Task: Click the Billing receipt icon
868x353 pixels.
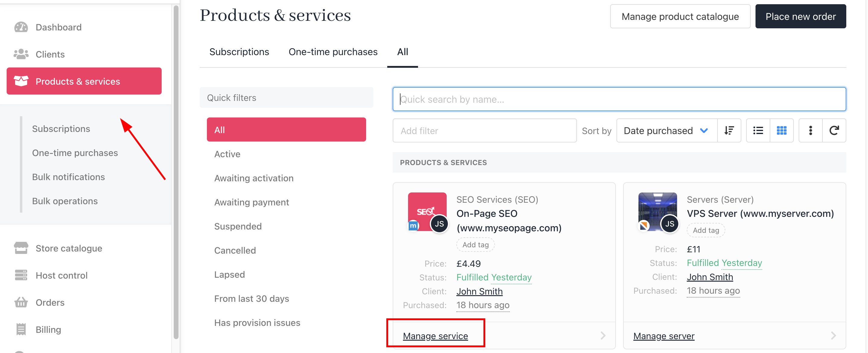Action: 21,329
